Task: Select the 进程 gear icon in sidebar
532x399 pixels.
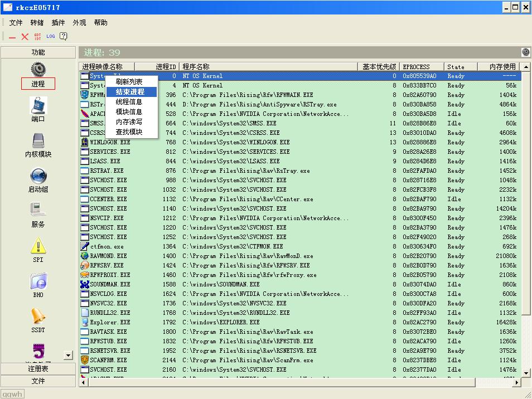Action: (38, 69)
